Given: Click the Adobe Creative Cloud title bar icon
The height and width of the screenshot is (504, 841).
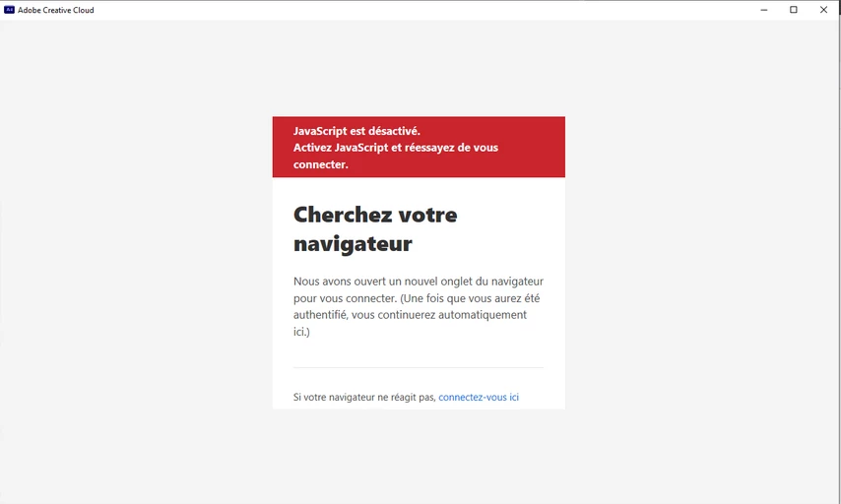Looking at the screenshot, I should click(9, 10).
